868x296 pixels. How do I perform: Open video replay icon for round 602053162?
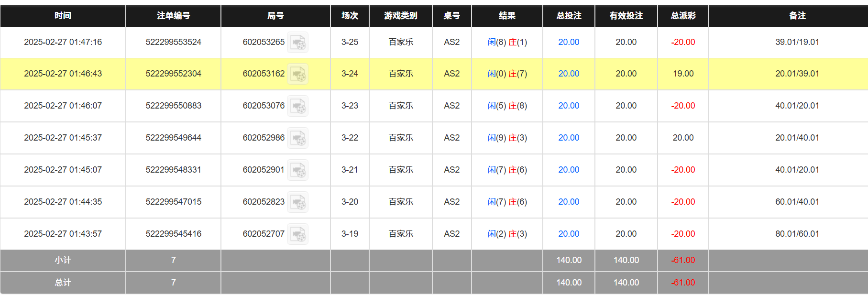coord(297,74)
